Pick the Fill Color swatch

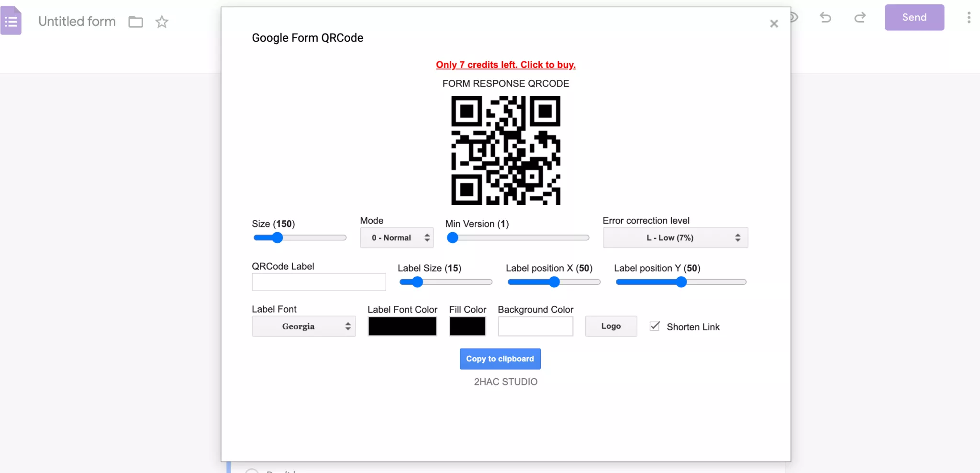(x=468, y=326)
